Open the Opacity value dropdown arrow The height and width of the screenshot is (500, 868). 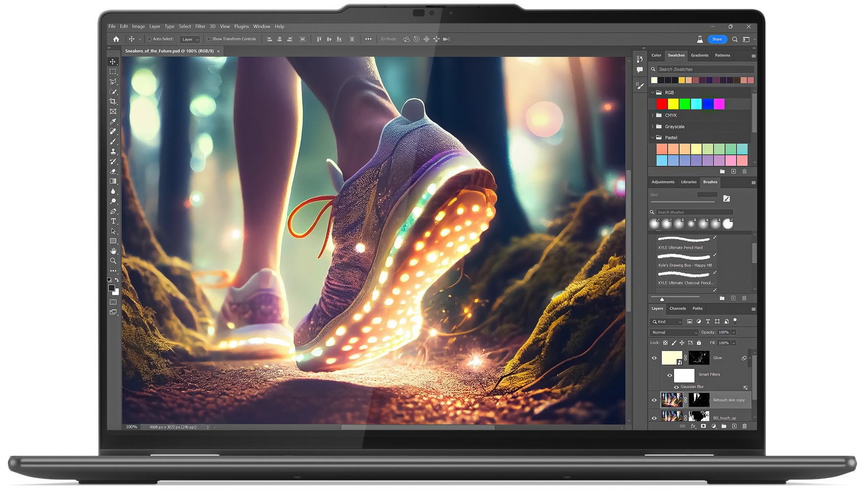point(734,332)
